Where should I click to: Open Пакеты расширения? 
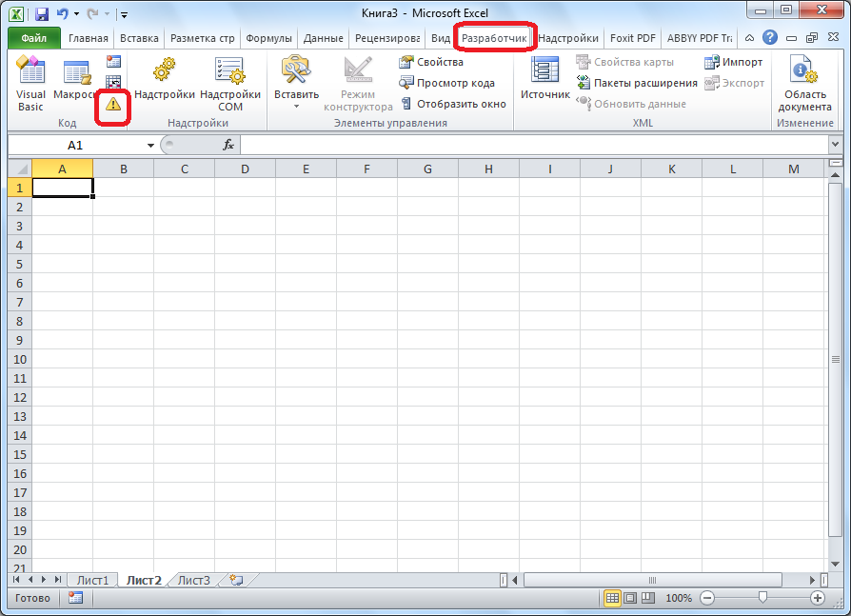point(637,83)
